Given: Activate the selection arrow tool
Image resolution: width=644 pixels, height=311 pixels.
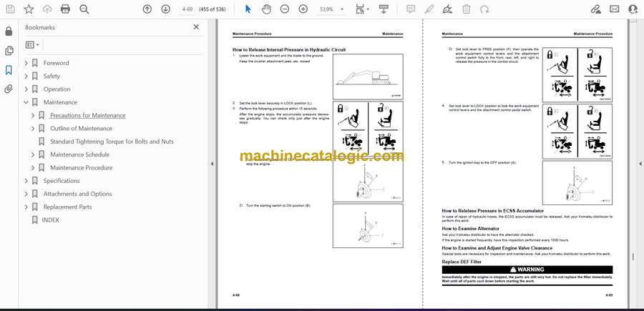Looking at the screenshot, I should 248,9.
